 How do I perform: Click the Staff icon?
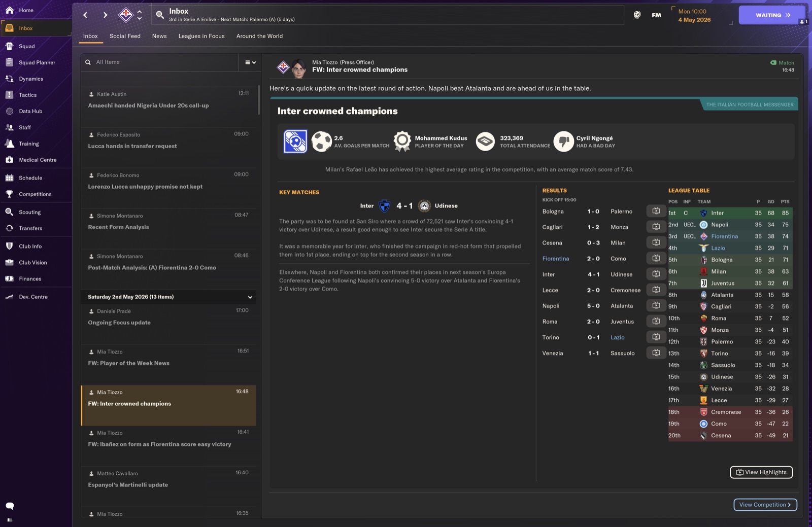[x=9, y=127]
